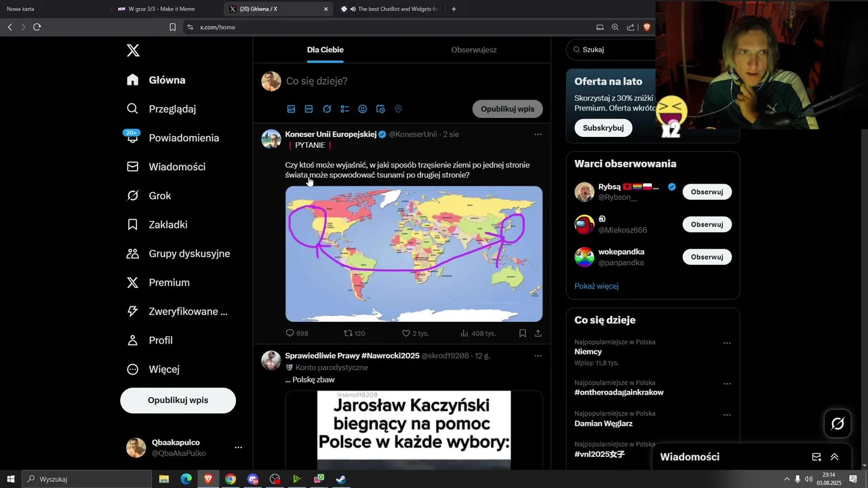Share the Koneser Unii Europejskiej post
The height and width of the screenshot is (488, 868).
538,333
